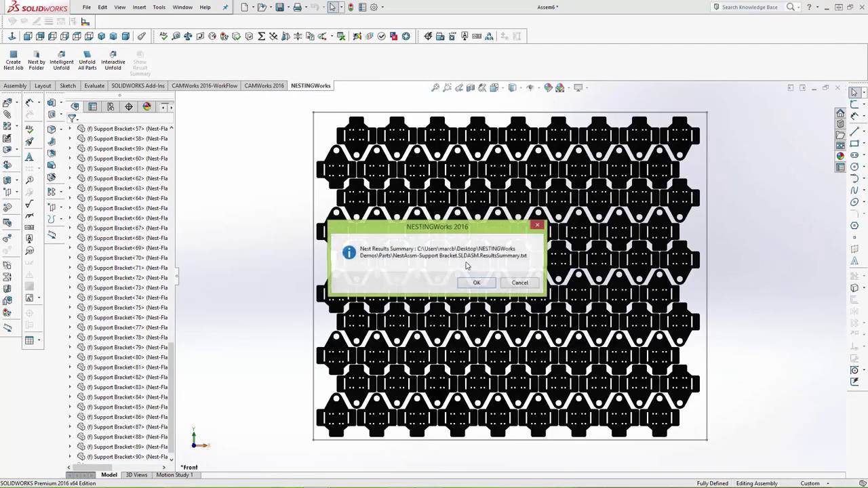Open the DimXpertManager crosshair tab
The width and height of the screenshot is (868, 488).
(x=129, y=106)
